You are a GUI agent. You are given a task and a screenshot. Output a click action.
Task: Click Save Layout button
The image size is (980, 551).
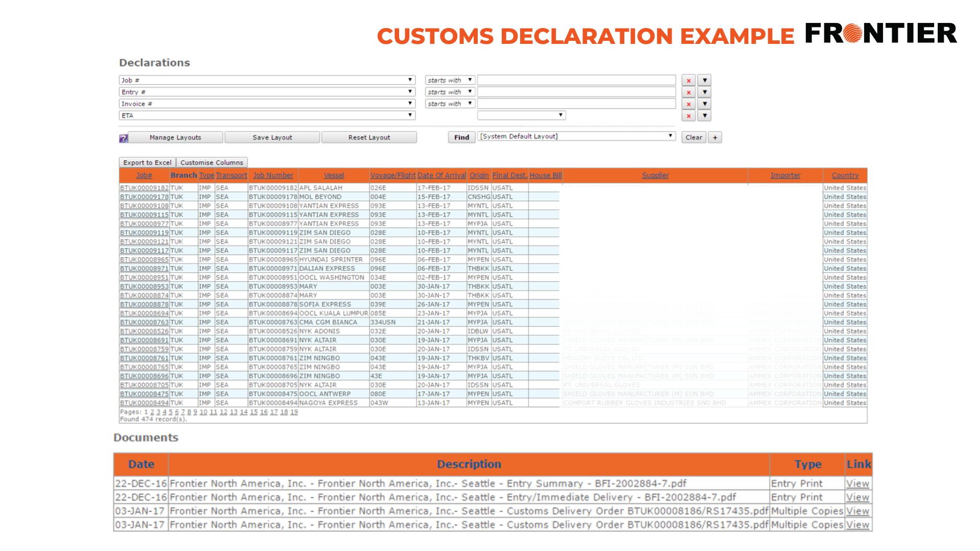tap(272, 137)
